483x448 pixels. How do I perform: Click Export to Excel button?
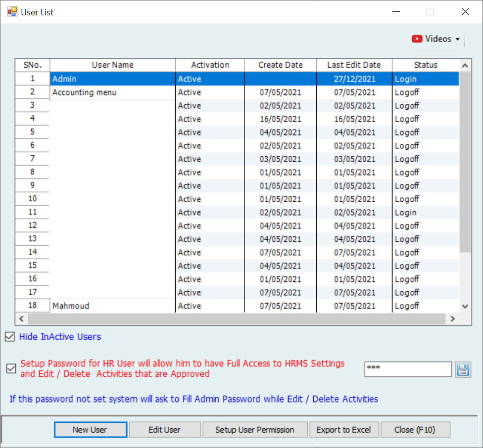point(344,430)
